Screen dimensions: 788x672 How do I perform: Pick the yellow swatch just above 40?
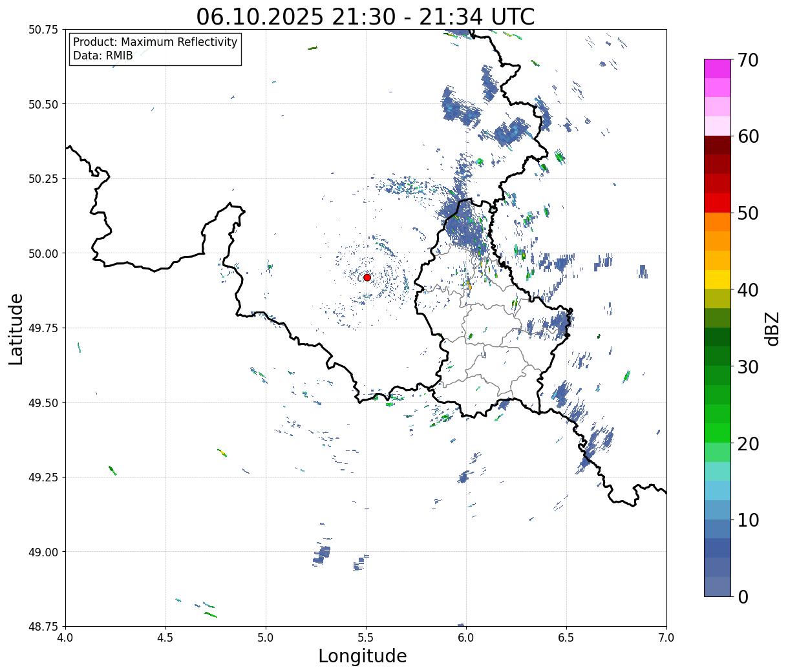[718, 279]
